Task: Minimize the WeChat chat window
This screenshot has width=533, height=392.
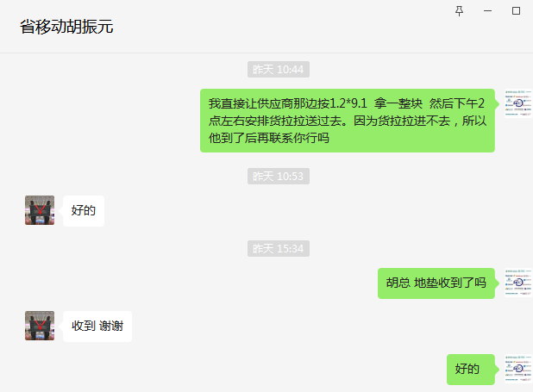Action: coord(487,11)
